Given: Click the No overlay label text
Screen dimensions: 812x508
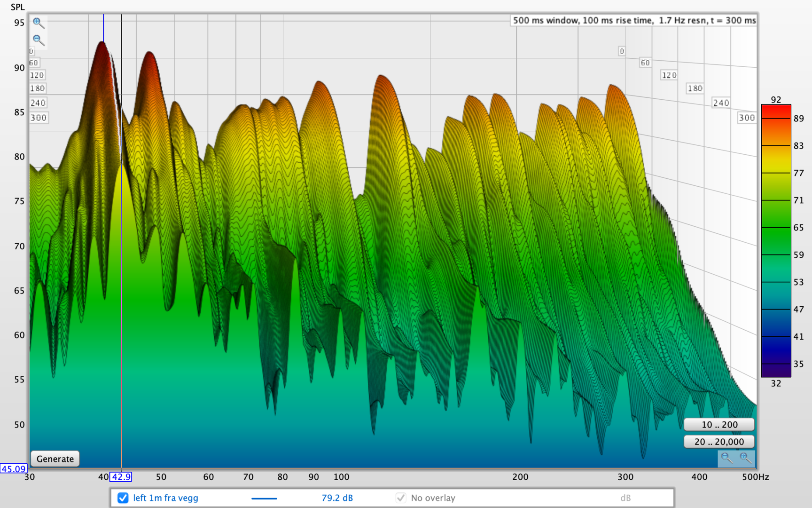Looking at the screenshot, I should click(433, 498).
